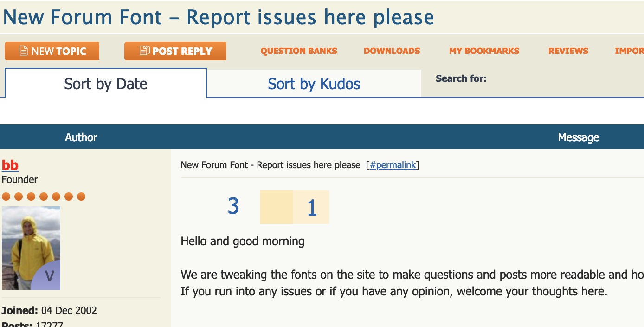The height and width of the screenshot is (327, 644).
Task: Click the kudos count showing 1
Action: pos(311,207)
